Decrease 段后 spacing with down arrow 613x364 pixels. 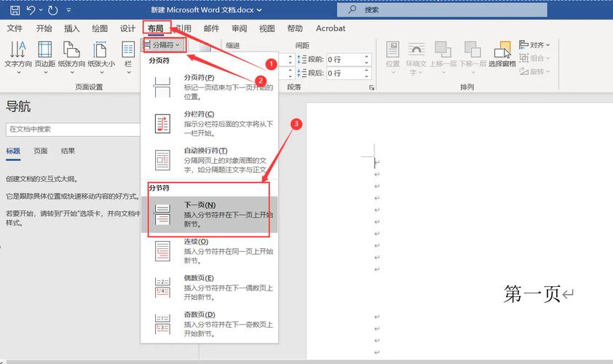[367, 76]
